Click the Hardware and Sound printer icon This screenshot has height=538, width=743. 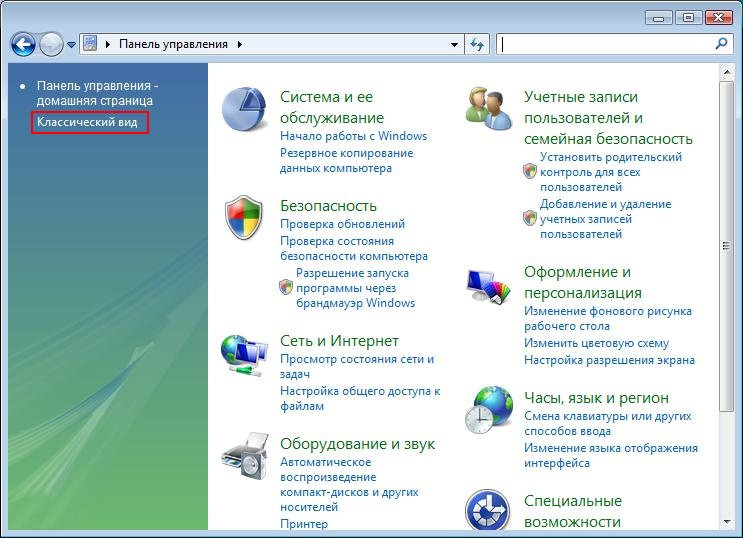pos(245,456)
